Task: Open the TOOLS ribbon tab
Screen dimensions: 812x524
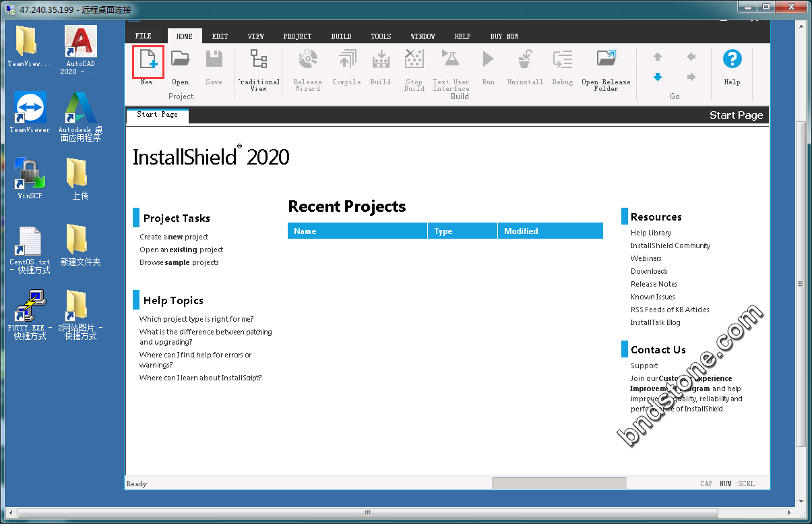Action: coord(381,36)
